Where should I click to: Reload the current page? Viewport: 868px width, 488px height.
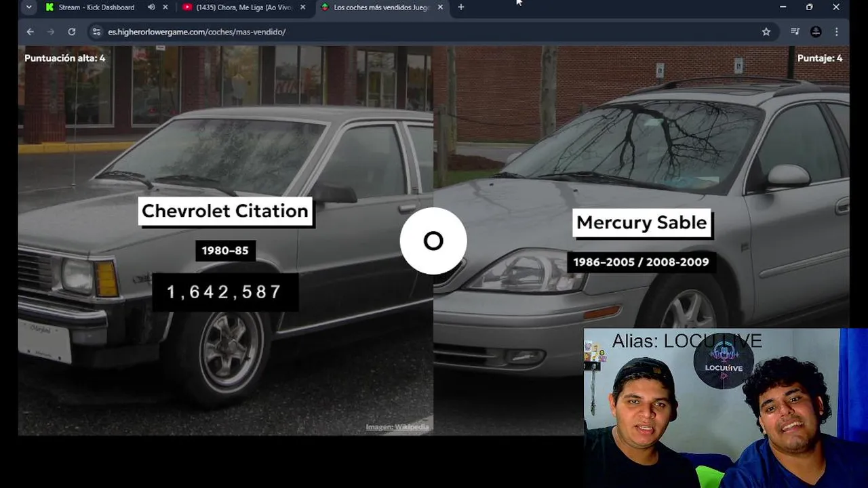click(72, 32)
